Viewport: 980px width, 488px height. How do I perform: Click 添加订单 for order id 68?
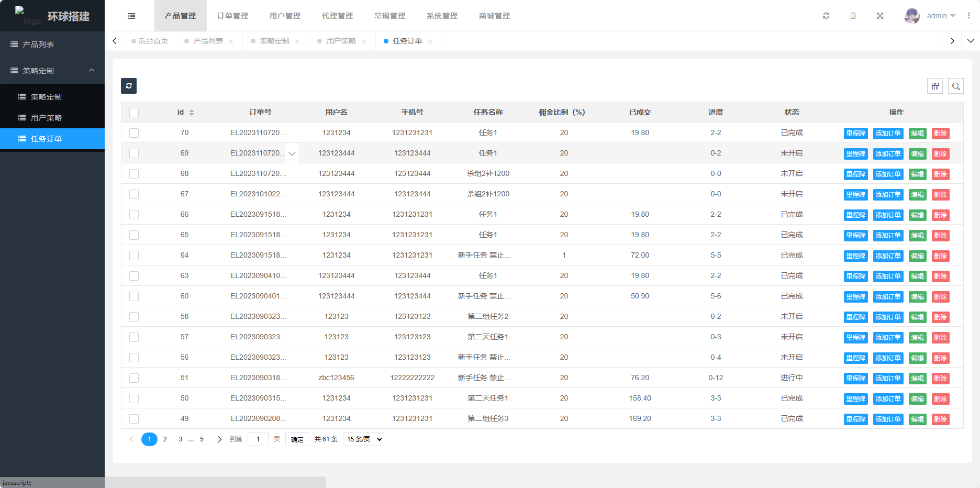(888, 174)
